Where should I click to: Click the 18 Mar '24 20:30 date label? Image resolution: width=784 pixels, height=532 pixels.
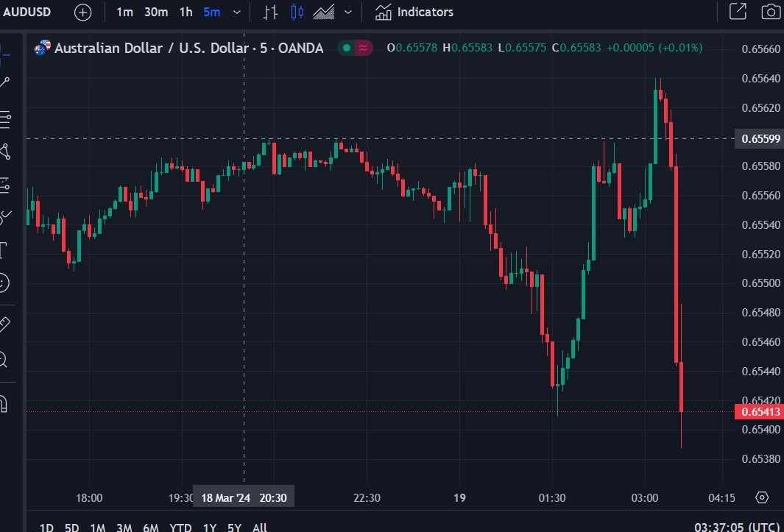(x=244, y=498)
